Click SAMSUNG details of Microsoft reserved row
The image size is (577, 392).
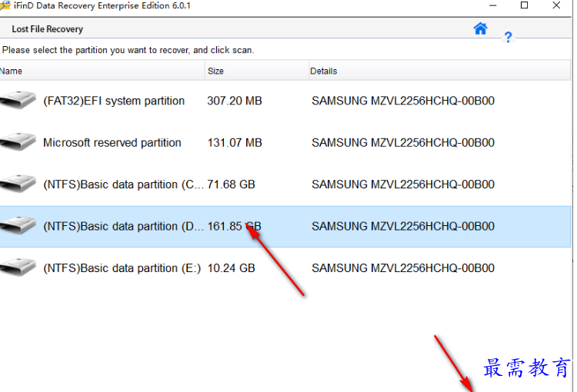(403, 143)
